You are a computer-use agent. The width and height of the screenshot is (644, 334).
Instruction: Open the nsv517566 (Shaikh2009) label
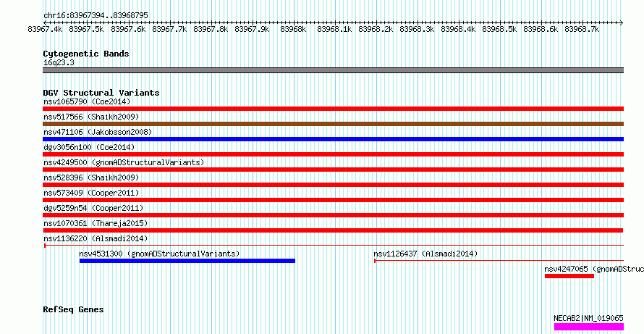91,117
